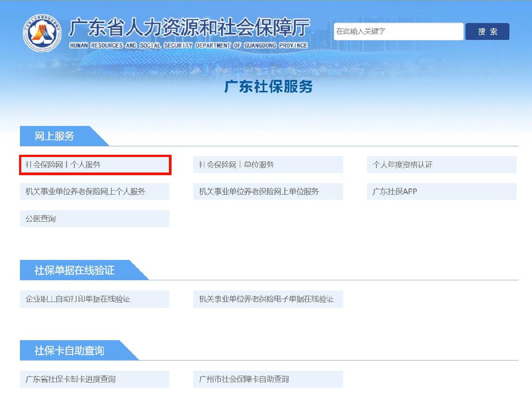Click the English department name subtitle
The height and width of the screenshot is (412, 532).
pos(188,46)
